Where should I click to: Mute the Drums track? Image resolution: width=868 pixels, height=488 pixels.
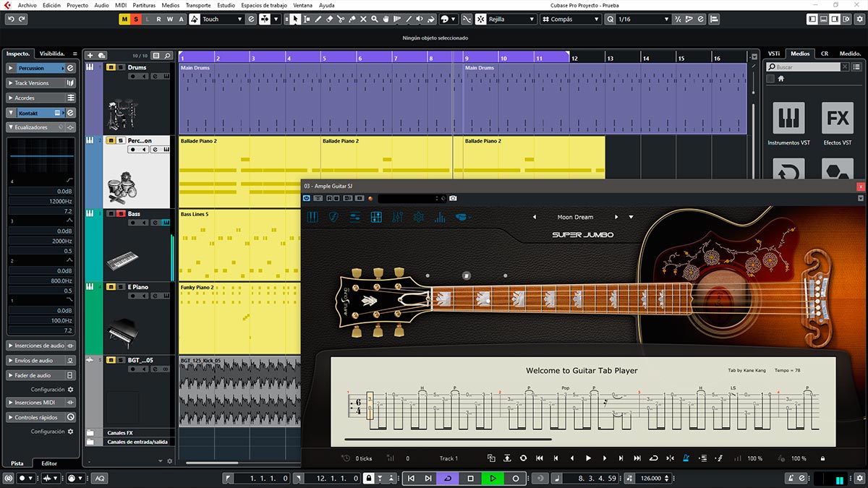click(x=111, y=67)
